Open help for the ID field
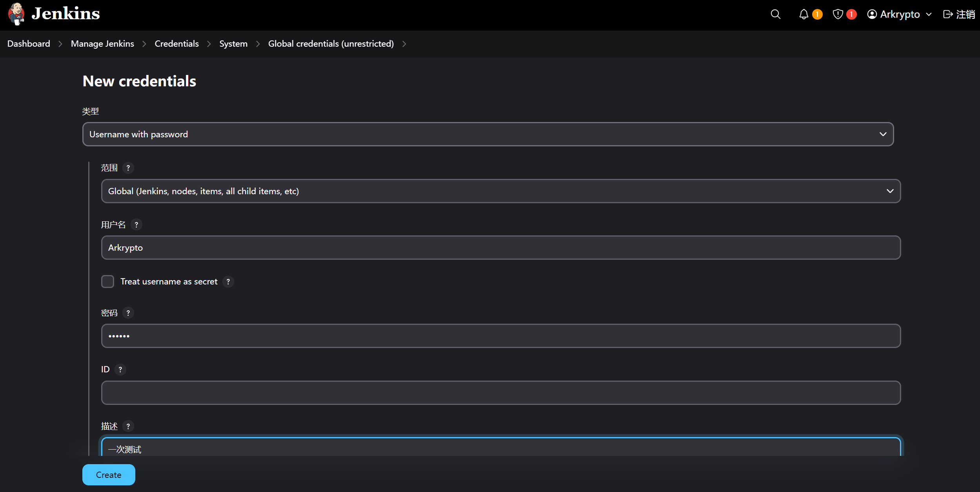The image size is (980, 492). (x=120, y=370)
